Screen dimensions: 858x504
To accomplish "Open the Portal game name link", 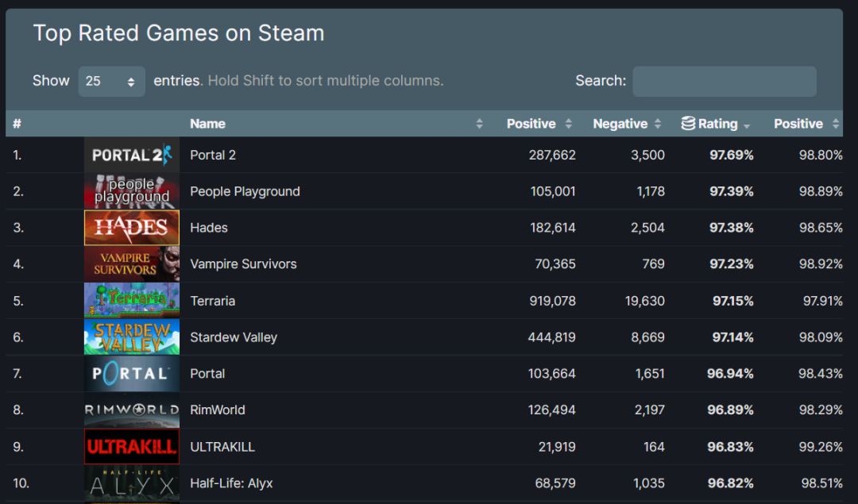I will pyautogui.click(x=207, y=374).
